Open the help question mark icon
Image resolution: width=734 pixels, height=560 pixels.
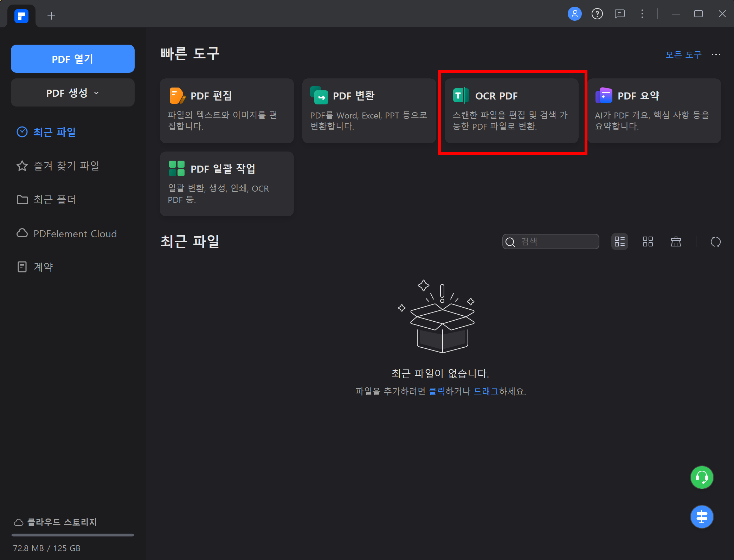597,14
